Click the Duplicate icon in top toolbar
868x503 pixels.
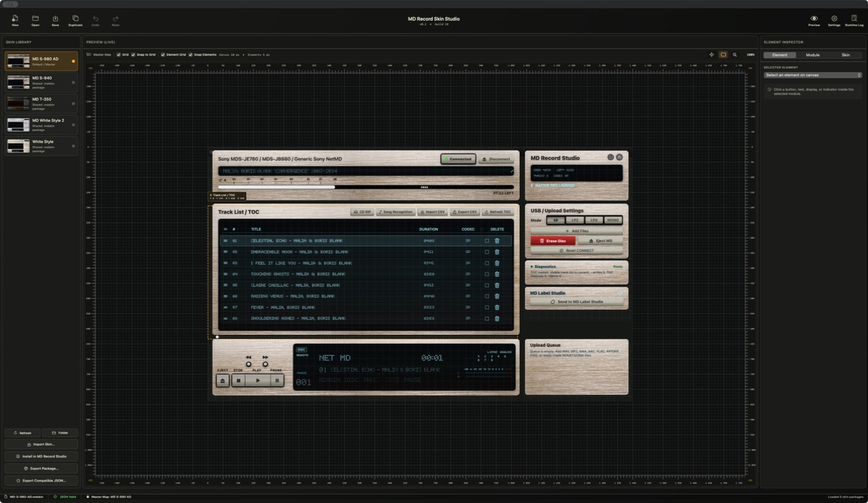coord(75,18)
